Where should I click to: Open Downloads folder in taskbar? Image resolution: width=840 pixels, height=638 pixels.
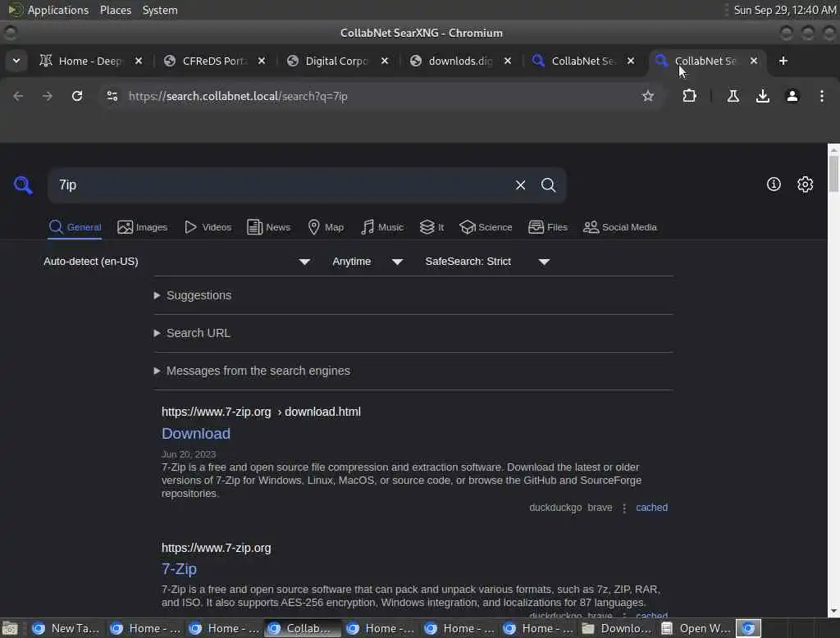point(617,628)
